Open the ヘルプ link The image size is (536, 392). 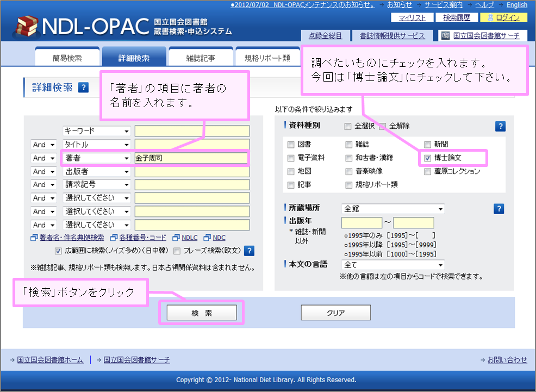[x=484, y=5]
